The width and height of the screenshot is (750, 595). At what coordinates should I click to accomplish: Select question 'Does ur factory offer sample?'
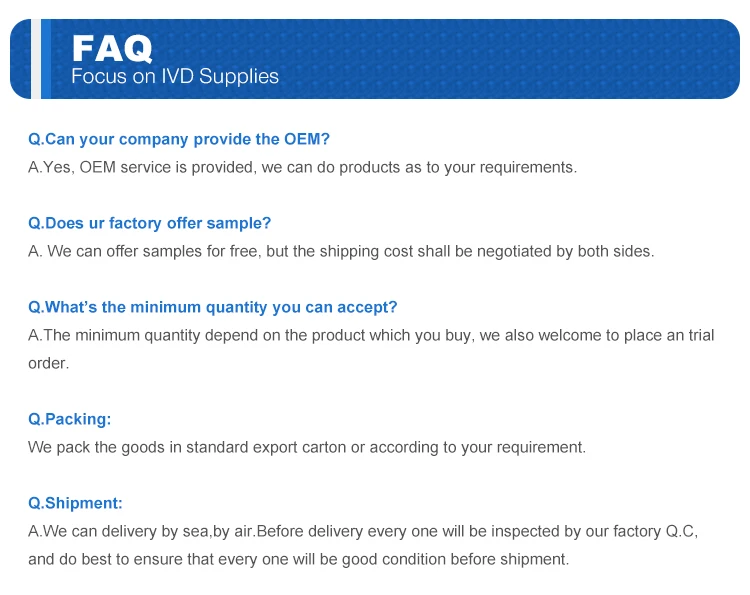(x=149, y=223)
